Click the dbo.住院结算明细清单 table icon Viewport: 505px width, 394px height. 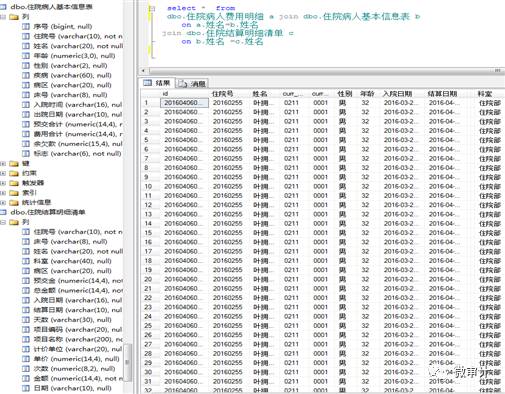[x=3, y=212]
